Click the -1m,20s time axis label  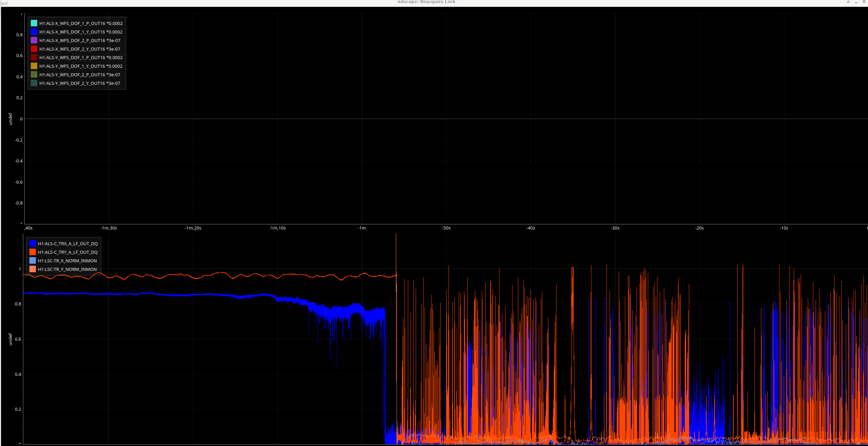193,228
